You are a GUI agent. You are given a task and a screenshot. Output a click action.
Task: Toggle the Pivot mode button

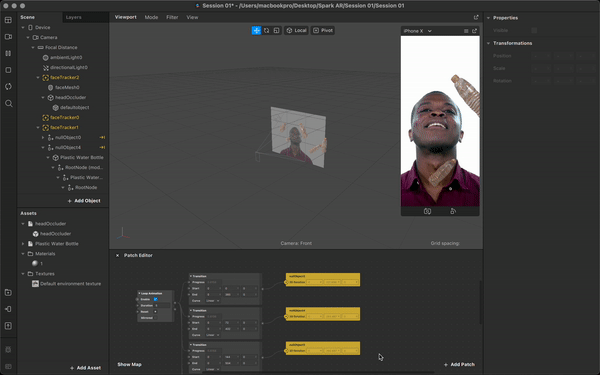click(x=323, y=31)
